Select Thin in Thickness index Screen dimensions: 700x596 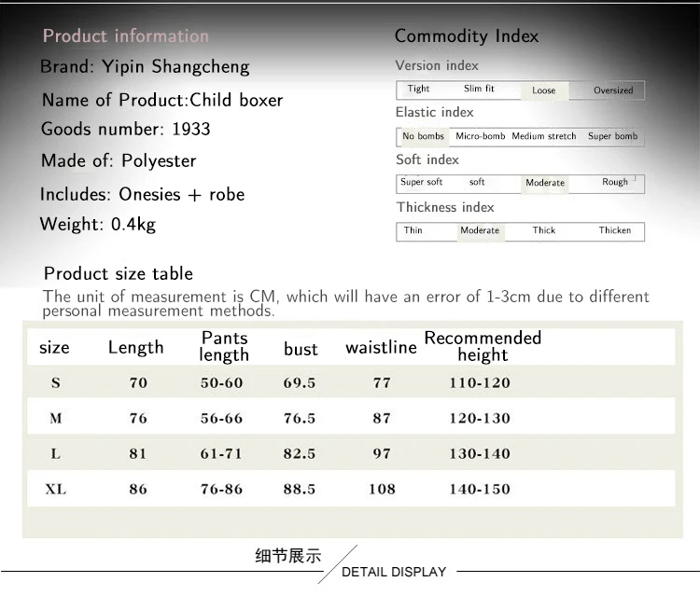413,230
